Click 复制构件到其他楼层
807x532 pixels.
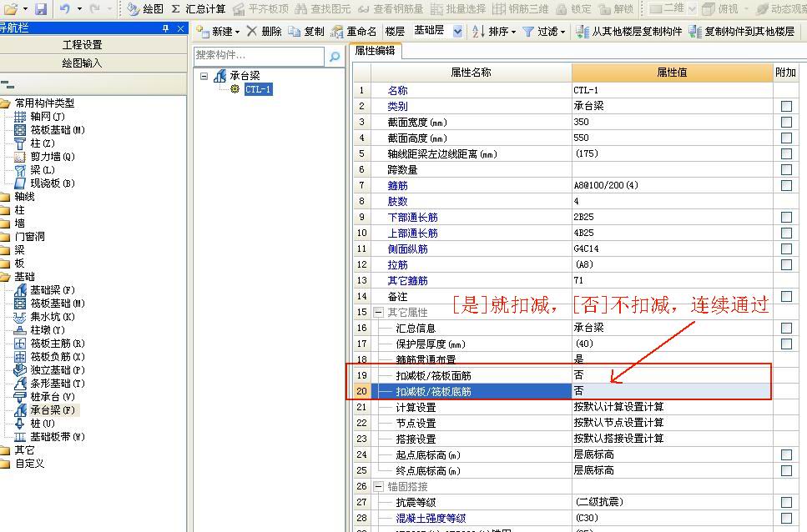(x=742, y=32)
